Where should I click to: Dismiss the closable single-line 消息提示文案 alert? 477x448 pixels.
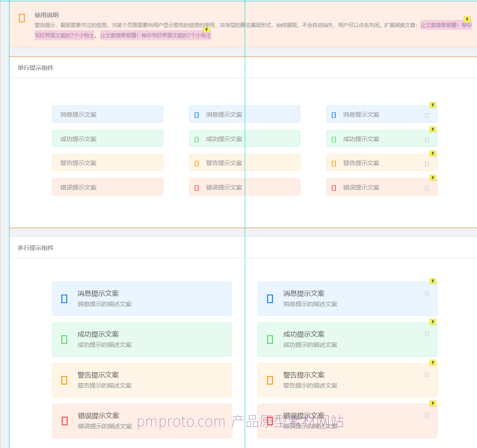point(427,115)
